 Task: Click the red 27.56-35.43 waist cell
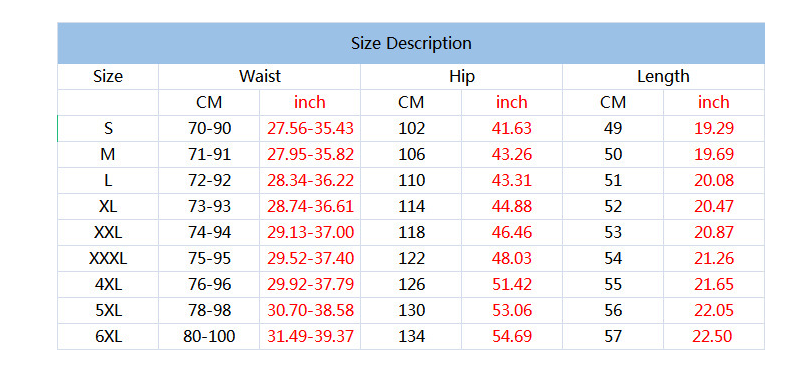click(310, 129)
